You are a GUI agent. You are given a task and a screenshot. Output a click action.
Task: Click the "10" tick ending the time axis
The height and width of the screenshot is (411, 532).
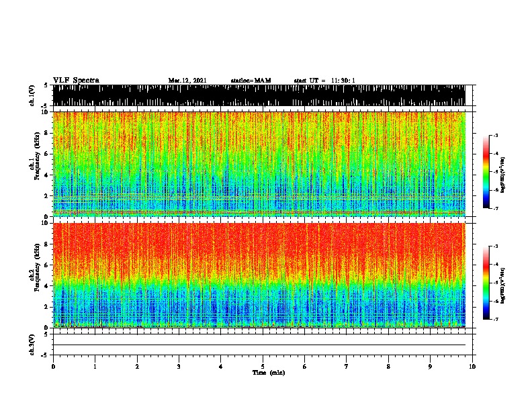pyautogui.click(x=472, y=367)
